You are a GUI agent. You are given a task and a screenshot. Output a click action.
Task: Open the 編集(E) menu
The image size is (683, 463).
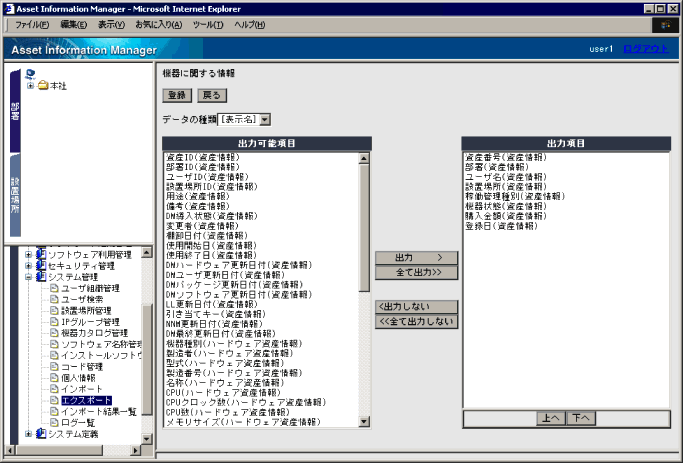pos(74,25)
